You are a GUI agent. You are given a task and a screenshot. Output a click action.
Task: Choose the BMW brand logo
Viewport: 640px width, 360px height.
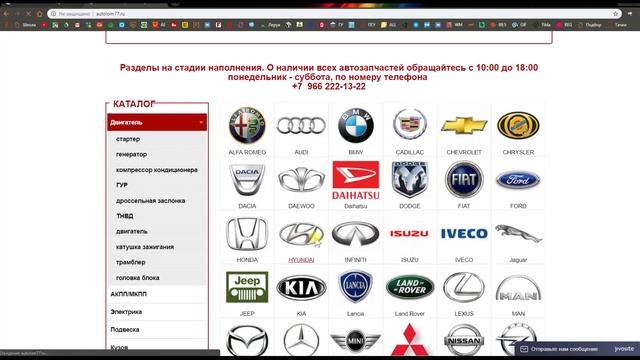tap(356, 125)
